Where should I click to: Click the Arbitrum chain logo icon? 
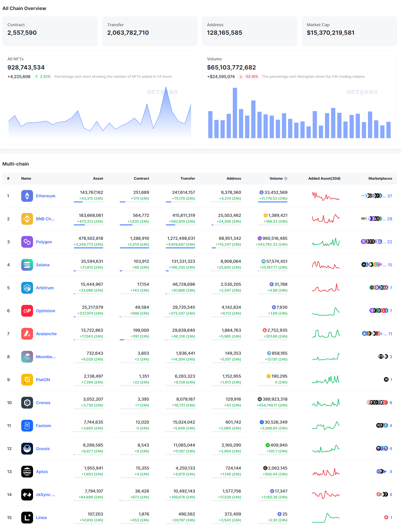click(x=27, y=288)
